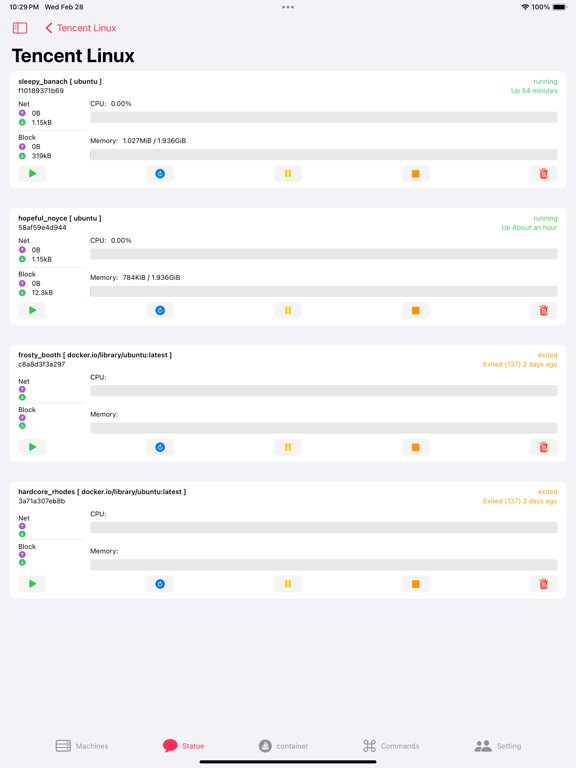Click hardcore_rhodes 'Exited (137) 2 days ago' status

[x=520, y=501]
